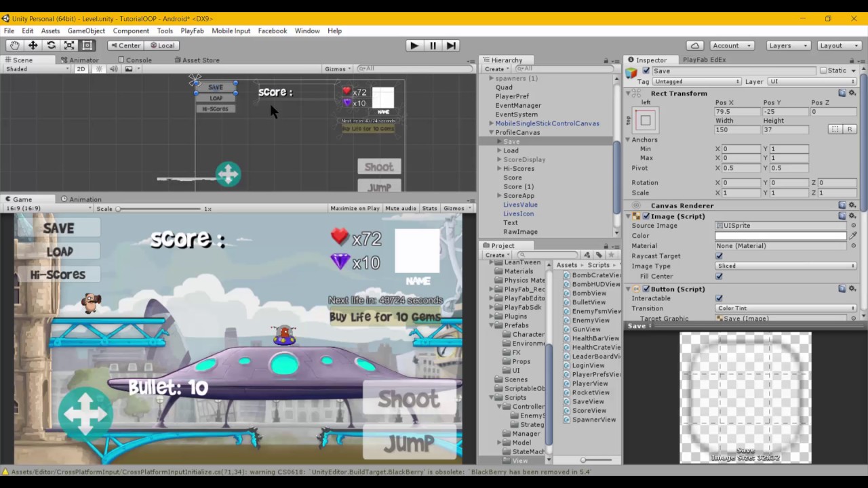
Task: Toggle Save object active checkbox
Action: (x=646, y=70)
